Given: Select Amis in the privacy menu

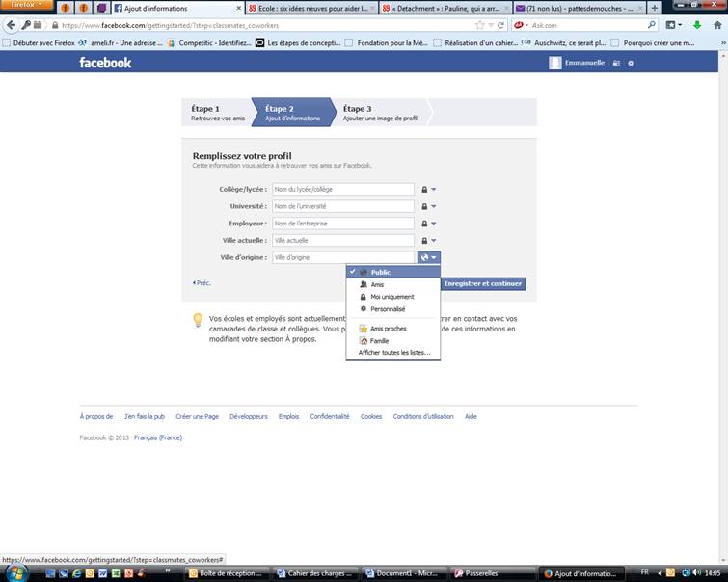Looking at the screenshot, I should click(393, 284).
